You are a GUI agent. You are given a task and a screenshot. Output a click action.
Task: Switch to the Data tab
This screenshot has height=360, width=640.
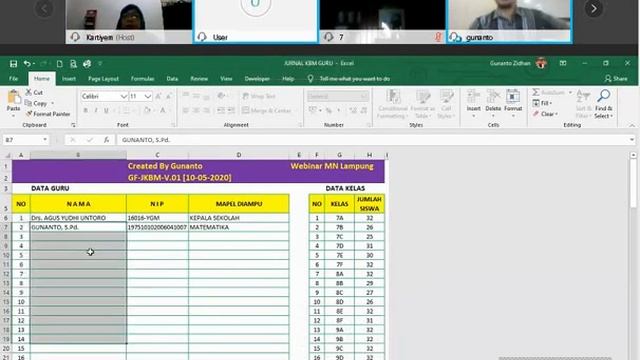pyautogui.click(x=172, y=78)
